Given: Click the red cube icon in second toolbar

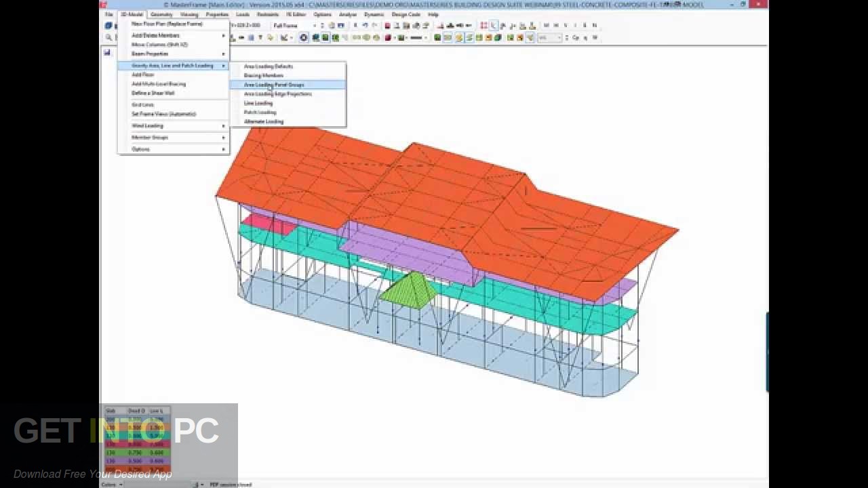Looking at the screenshot, I should (389, 38).
